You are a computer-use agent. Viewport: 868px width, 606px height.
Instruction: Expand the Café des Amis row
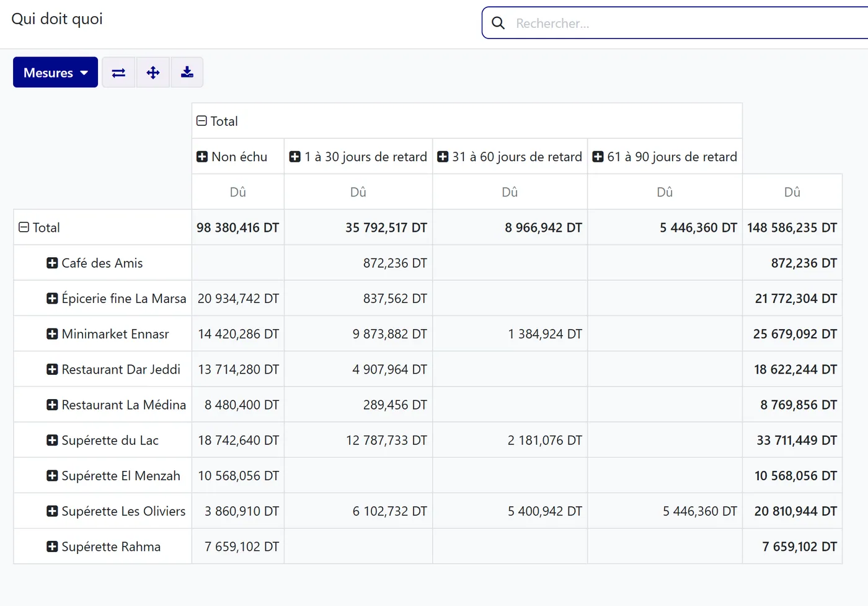pos(102,263)
